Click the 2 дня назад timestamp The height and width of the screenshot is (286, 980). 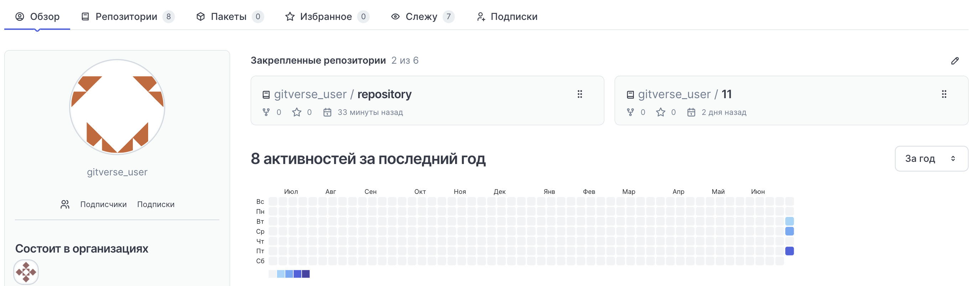724,112
